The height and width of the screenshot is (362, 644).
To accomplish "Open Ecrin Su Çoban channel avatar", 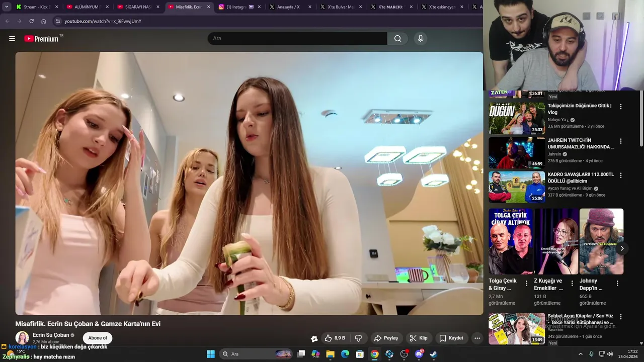I will pyautogui.click(x=22, y=338).
